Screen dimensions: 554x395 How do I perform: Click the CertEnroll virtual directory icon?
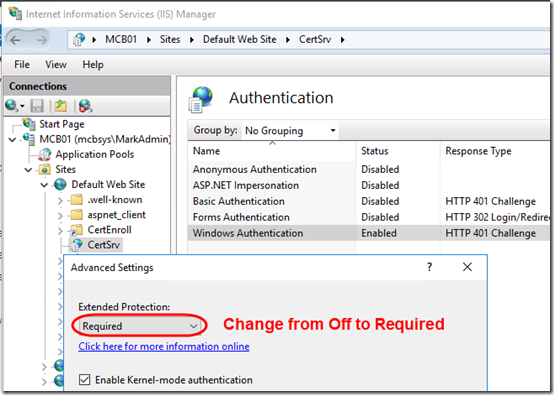click(x=76, y=230)
